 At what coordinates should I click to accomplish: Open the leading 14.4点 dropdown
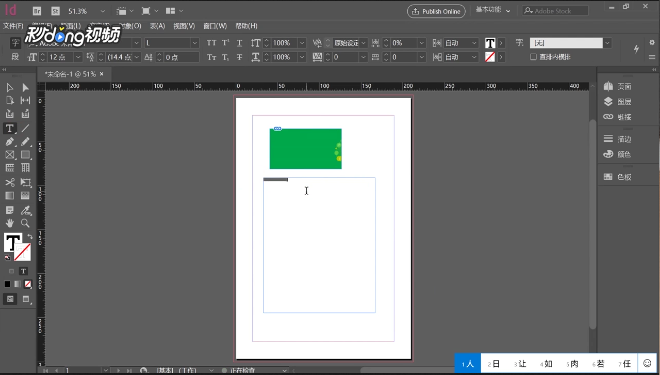coord(137,57)
